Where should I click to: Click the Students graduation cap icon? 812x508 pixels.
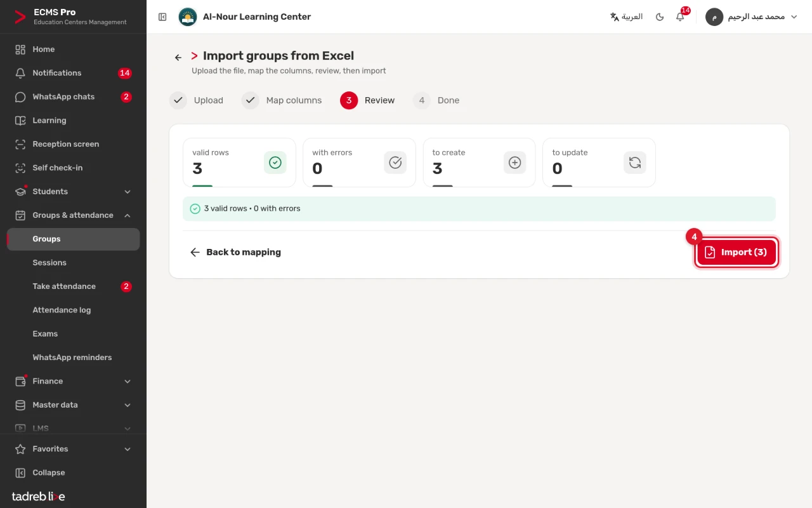20,191
